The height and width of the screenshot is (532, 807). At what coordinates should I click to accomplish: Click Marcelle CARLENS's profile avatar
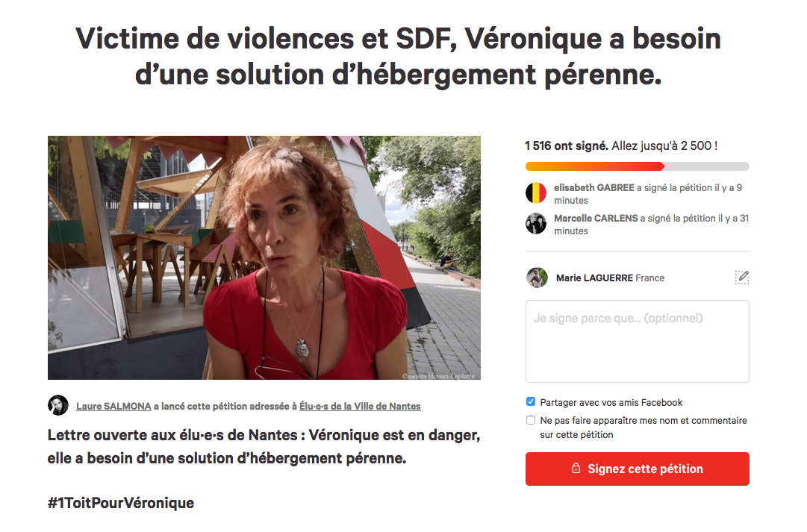[536, 224]
